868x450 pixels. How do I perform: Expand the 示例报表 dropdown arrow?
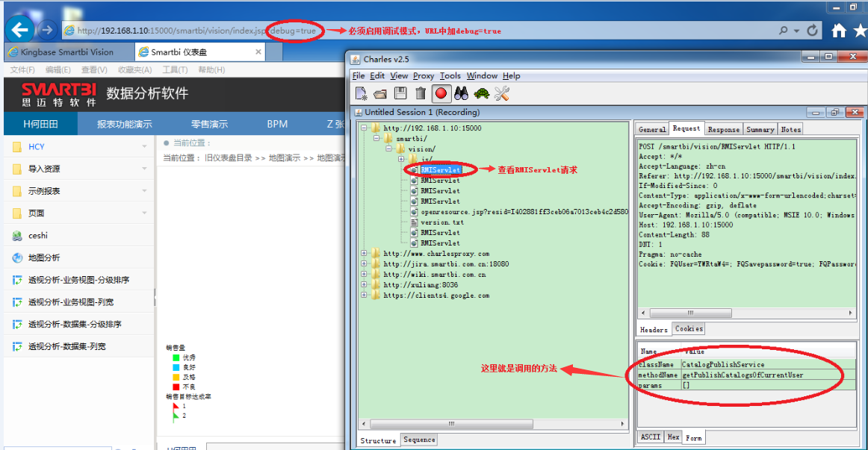coord(144,191)
